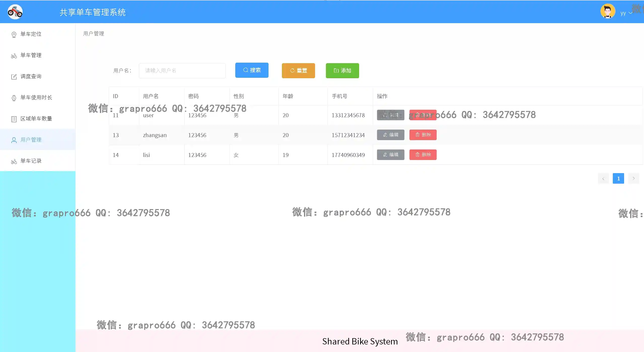Click the person icon beside 用户管理
644x352 pixels.
click(x=14, y=140)
